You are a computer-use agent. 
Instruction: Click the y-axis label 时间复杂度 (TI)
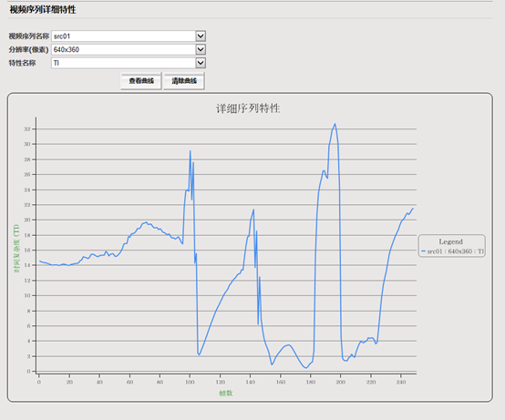click(x=16, y=249)
